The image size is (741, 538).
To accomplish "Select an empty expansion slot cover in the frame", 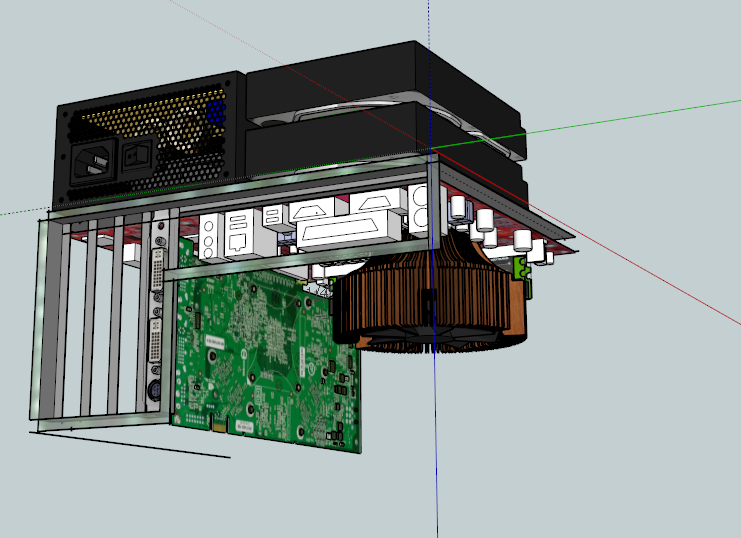I will 100,320.
